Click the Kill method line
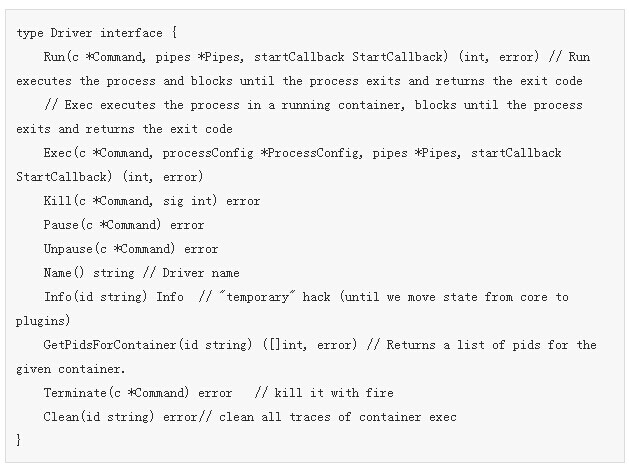The height and width of the screenshot is (465, 629). coord(152,201)
